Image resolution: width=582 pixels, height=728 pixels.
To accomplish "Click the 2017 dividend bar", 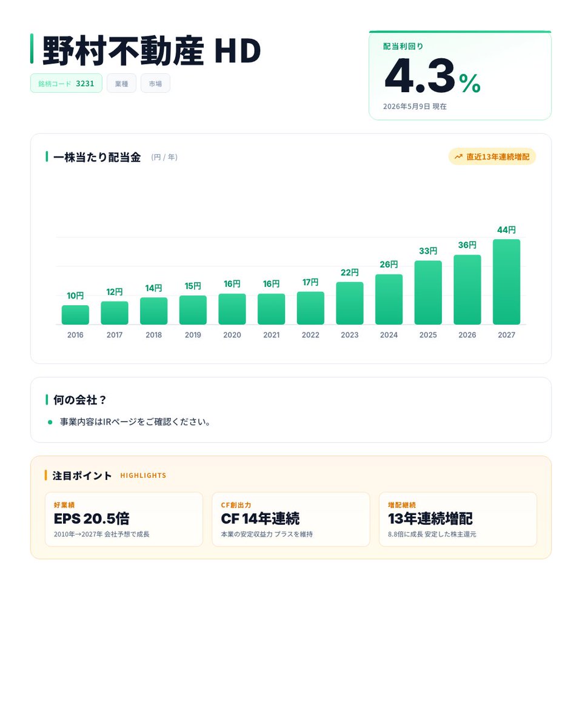I will tap(115, 313).
